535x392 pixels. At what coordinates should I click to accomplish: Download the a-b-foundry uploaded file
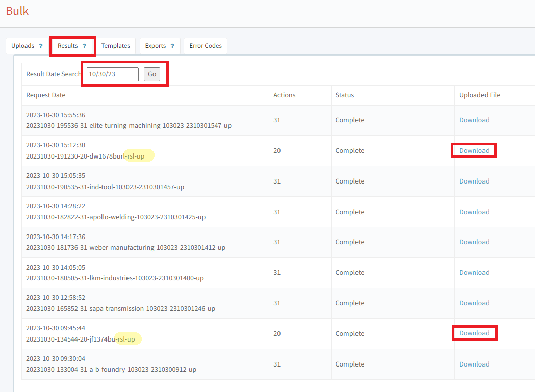(474, 364)
